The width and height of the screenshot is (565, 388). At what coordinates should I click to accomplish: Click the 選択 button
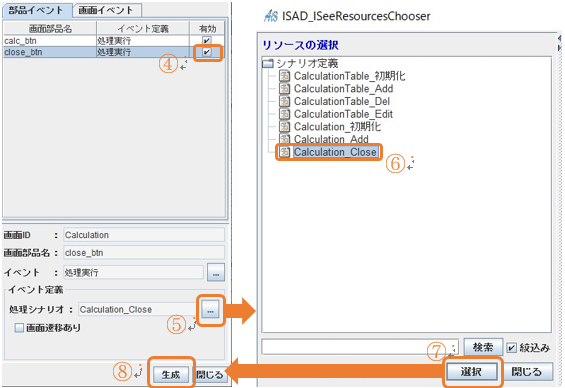(471, 371)
